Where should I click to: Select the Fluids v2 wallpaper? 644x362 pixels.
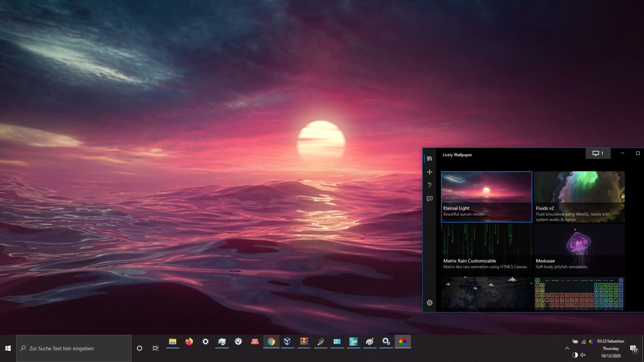(579, 197)
